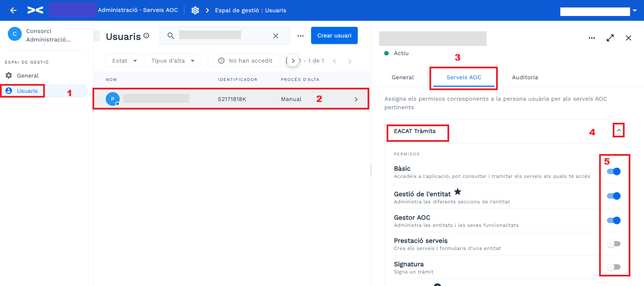Open the detail panel's more options menu
Image resolution: width=644 pixels, height=286 pixels.
(x=592, y=38)
